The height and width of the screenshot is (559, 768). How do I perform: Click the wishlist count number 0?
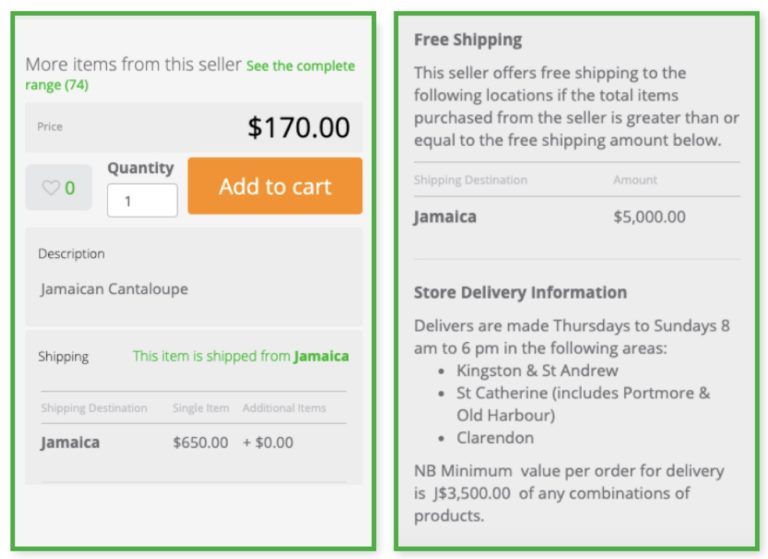pos(70,188)
